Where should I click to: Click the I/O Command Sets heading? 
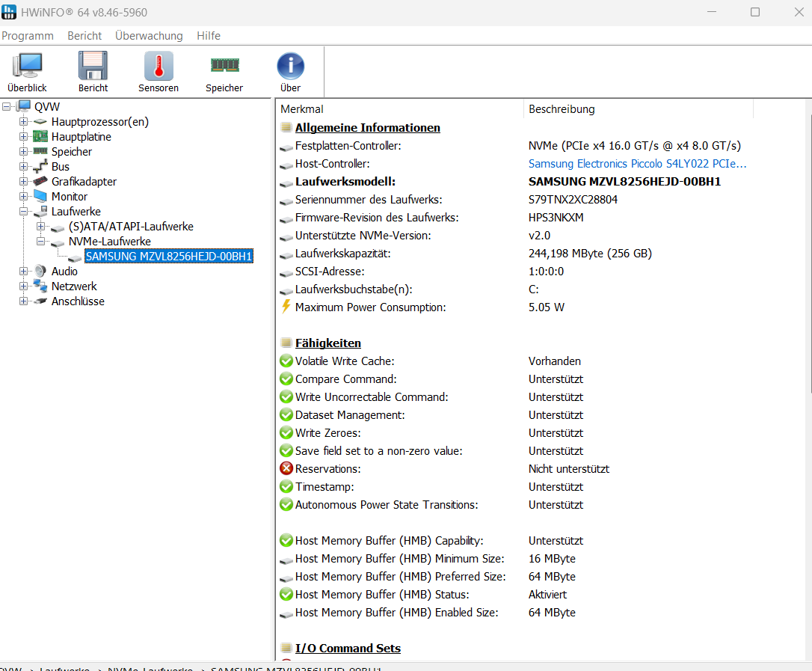pyautogui.click(x=348, y=649)
